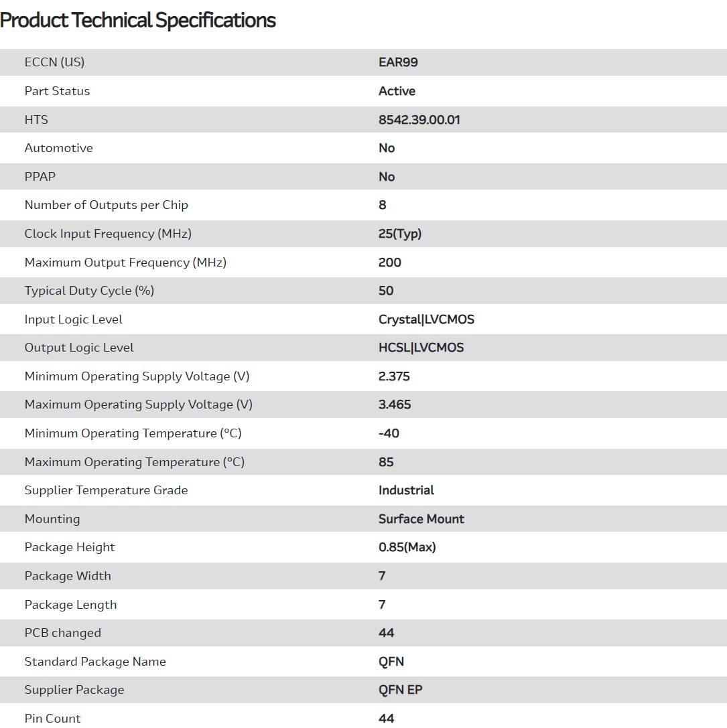Screen dimensions: 727x728
Task: Select the HTS code 8542.39.00.01
Action: pos(419,120)
